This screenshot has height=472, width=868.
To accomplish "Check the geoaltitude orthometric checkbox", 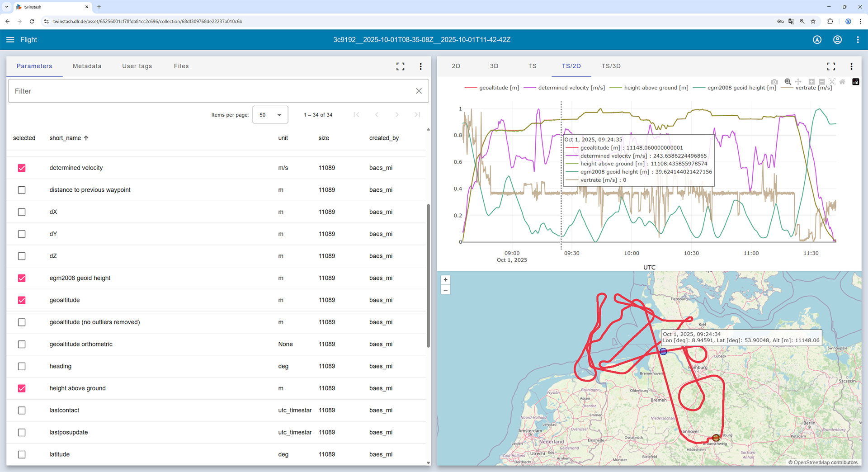I will coord(22,345).
